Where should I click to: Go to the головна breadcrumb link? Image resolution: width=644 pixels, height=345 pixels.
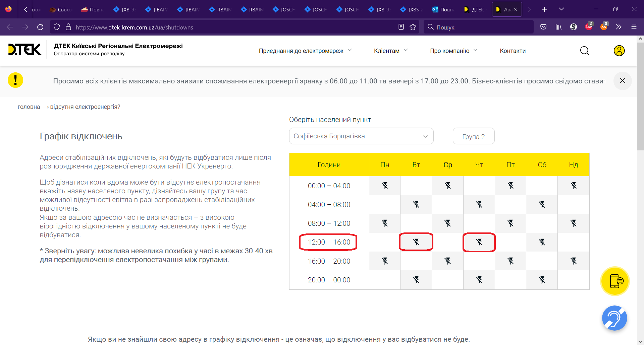pyautogui.click(x=29, y=107)
